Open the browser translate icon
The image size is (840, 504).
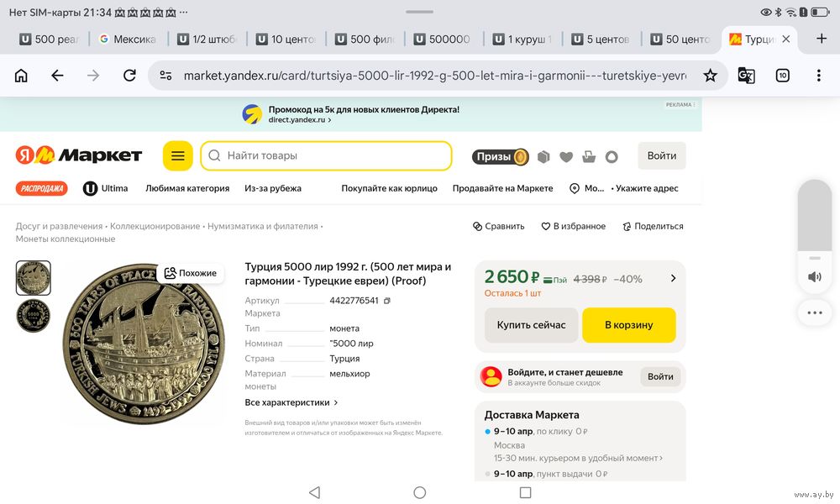click(746, 76)
